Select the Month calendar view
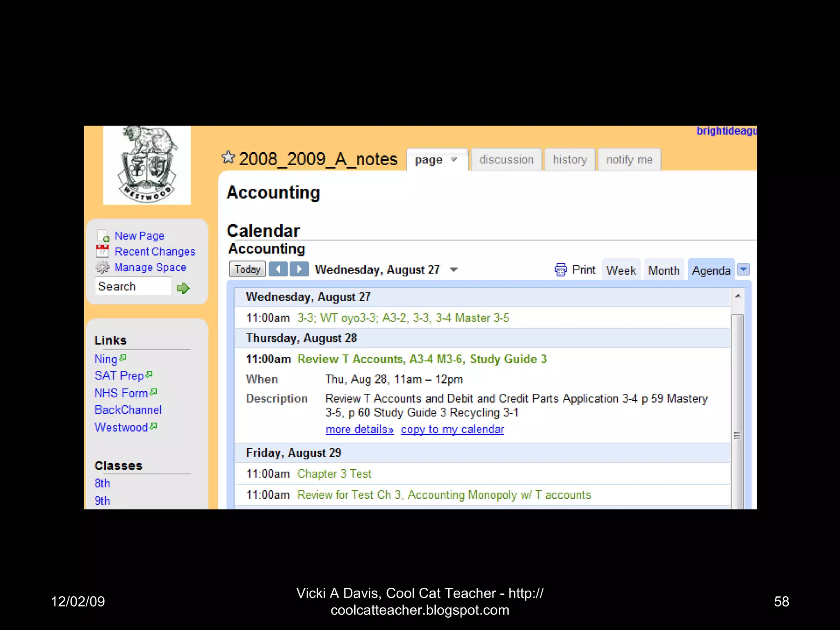 [x=664, y=270]
